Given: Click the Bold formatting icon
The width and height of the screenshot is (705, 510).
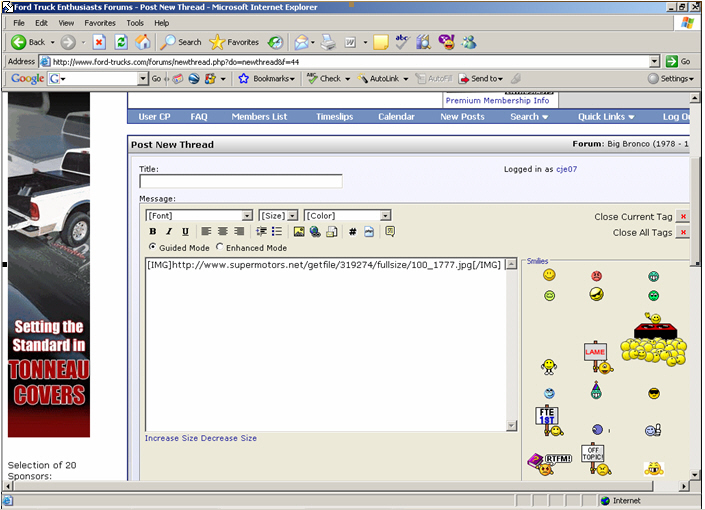Looking at the screenshot, I should coord(153,232).
